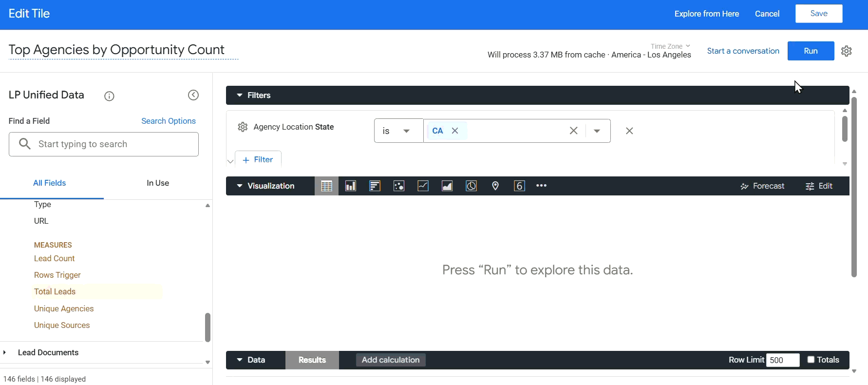Open more visualization types ellipsis
This screenshot has width=868, height=385.
[x=542, y=186]
